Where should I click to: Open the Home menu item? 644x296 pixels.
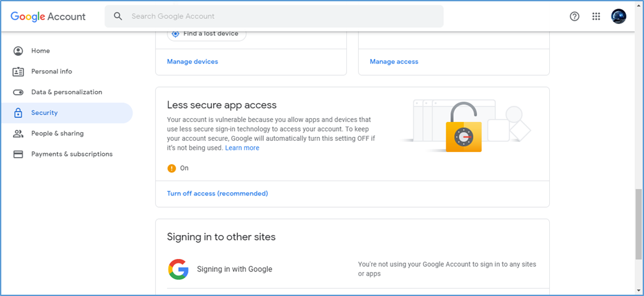coord(40,51)
